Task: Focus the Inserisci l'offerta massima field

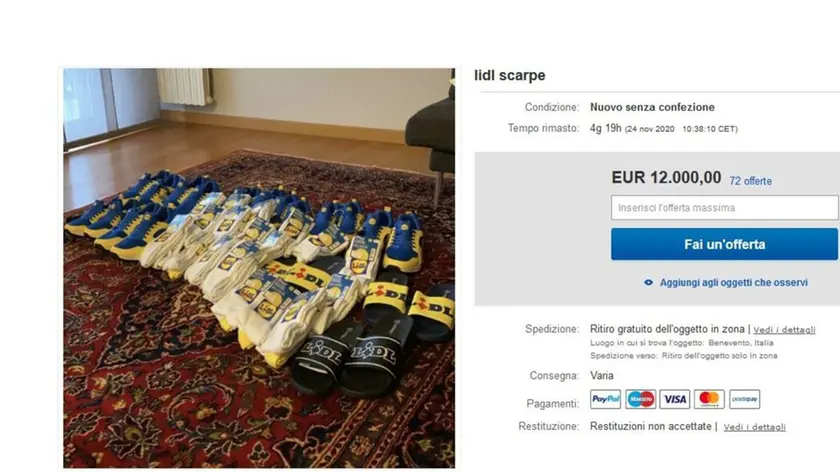Action: point(724,207)
